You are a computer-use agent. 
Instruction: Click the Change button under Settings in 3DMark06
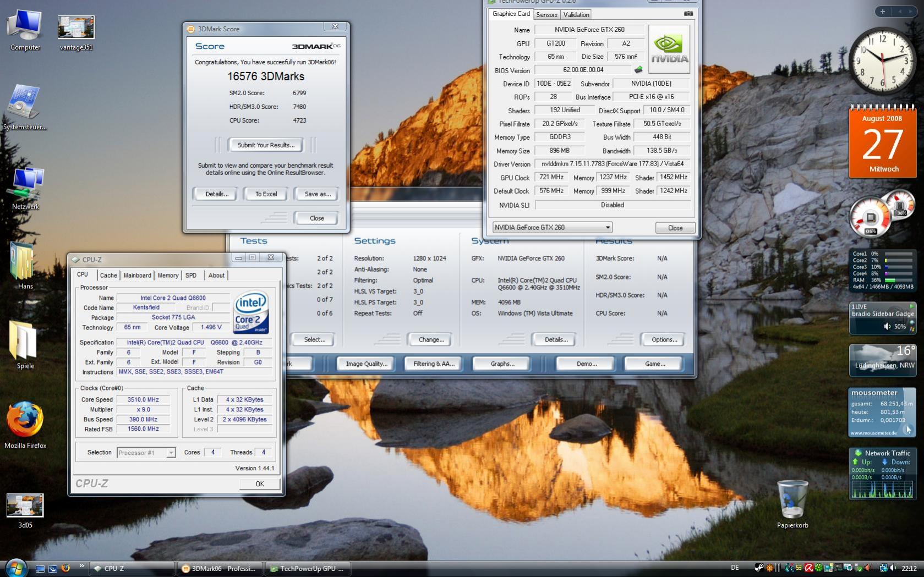431,340
